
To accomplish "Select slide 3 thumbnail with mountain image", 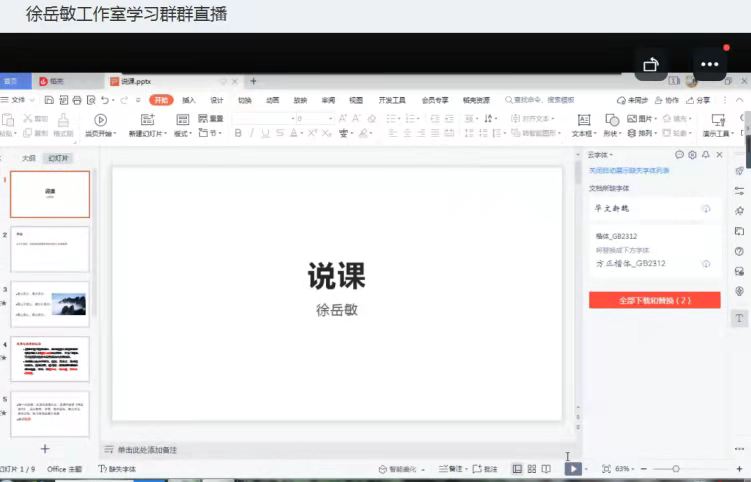I will (50, 304).
